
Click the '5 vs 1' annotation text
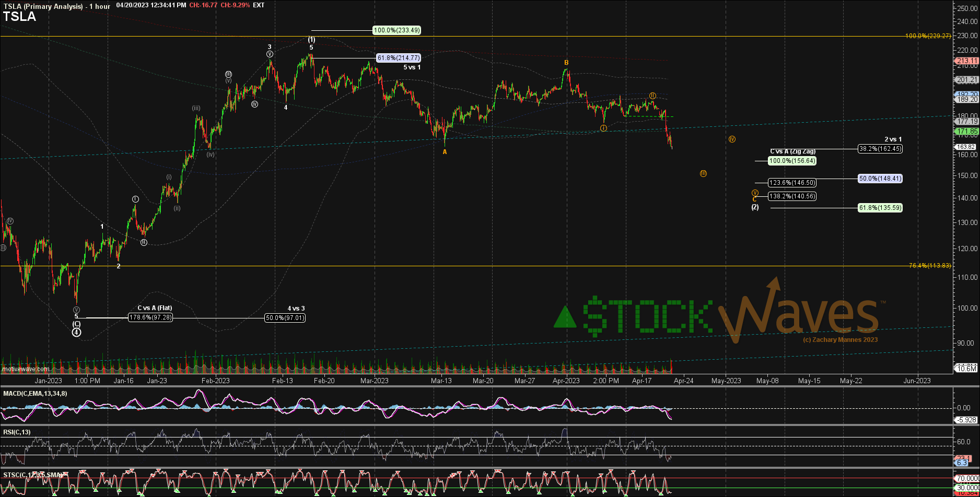pyautogui.click(x=412, y=67)
